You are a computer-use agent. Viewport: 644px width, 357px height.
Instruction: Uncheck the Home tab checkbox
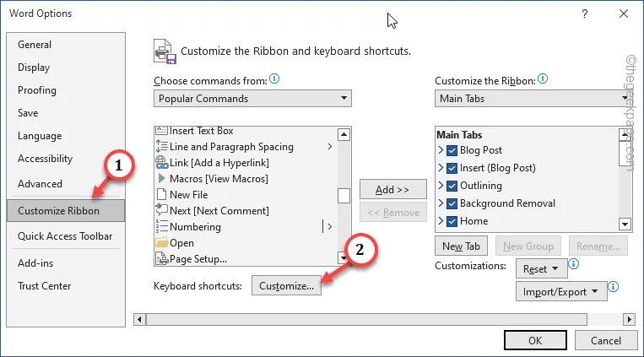452,221
